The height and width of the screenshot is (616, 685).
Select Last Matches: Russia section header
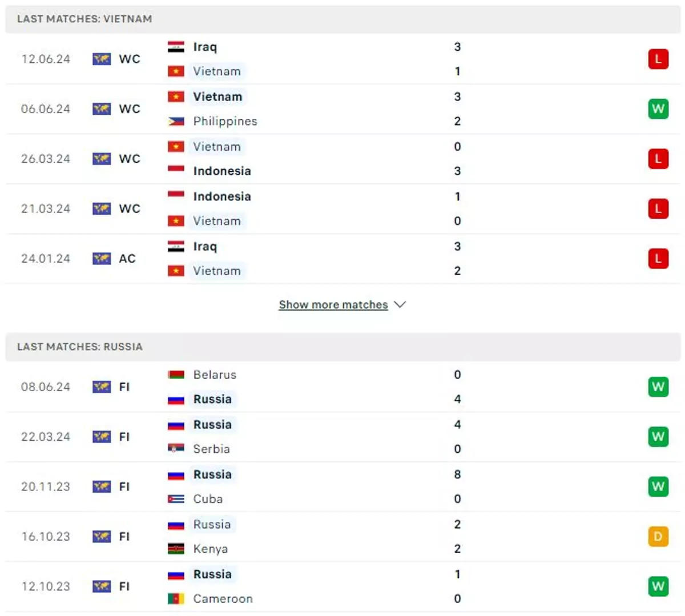point(342,347)
